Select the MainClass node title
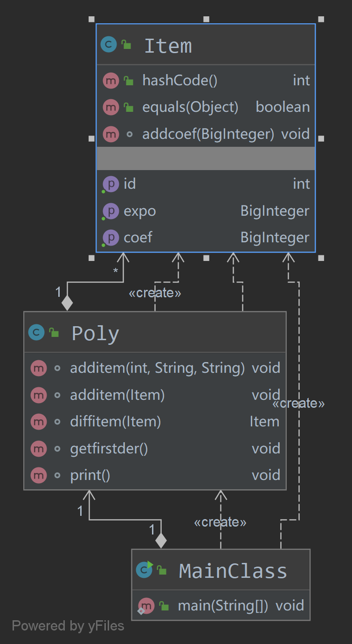The height and width of the screenshot is (644, 352). (233, 570)
